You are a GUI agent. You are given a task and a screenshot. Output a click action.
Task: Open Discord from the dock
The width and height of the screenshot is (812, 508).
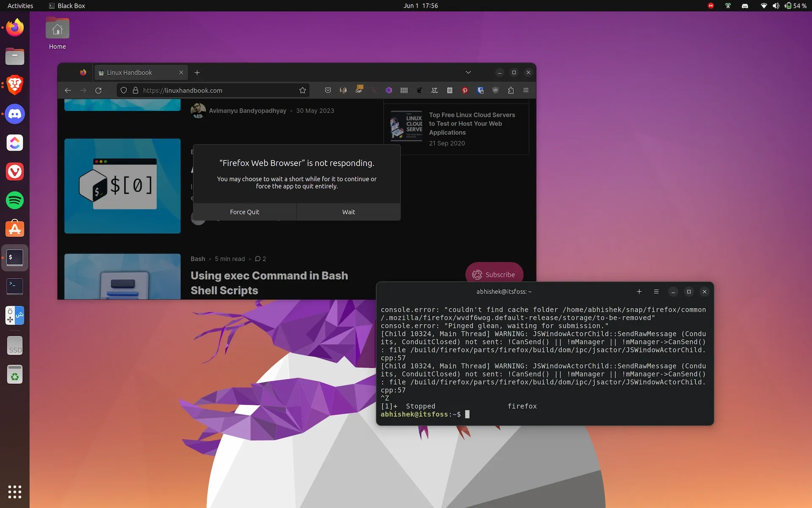(x=15, y=114)
